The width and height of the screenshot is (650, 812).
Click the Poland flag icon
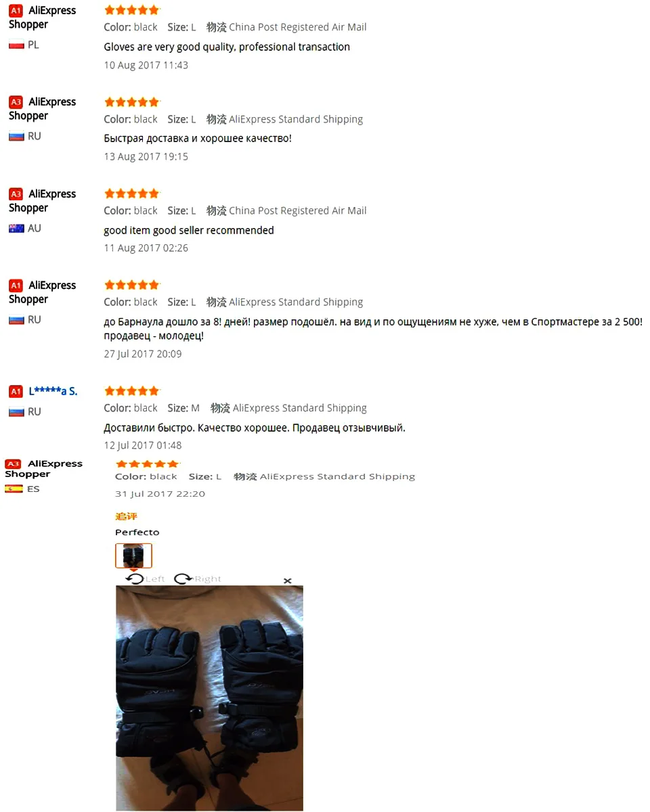[16, 45]
